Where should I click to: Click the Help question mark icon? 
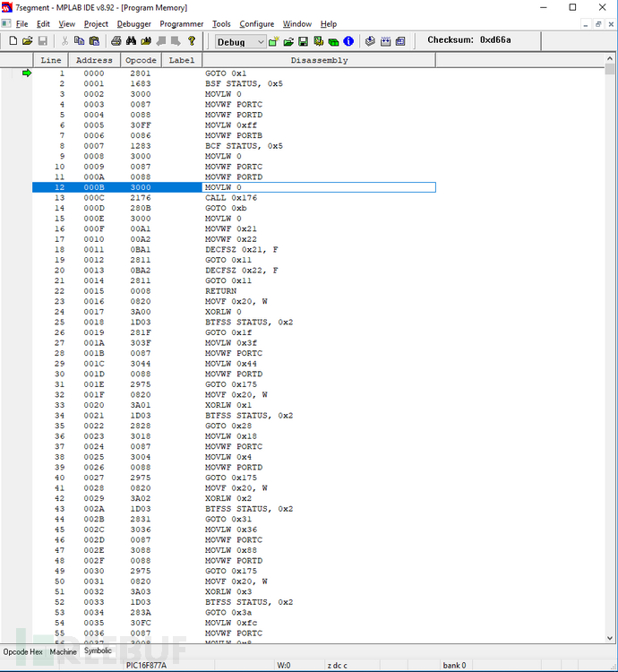click(192, 41)
